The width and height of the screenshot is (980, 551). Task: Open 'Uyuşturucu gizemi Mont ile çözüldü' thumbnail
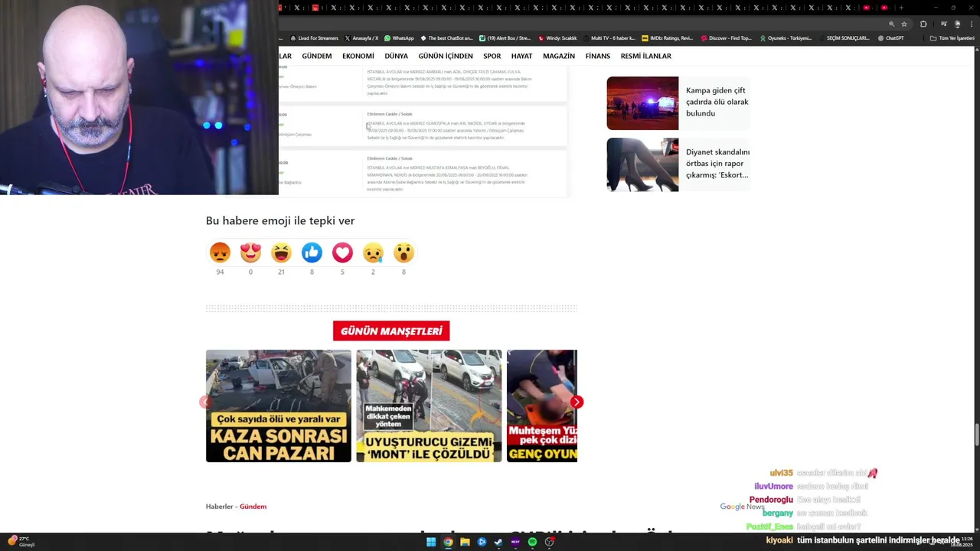[x=429, y=406]
